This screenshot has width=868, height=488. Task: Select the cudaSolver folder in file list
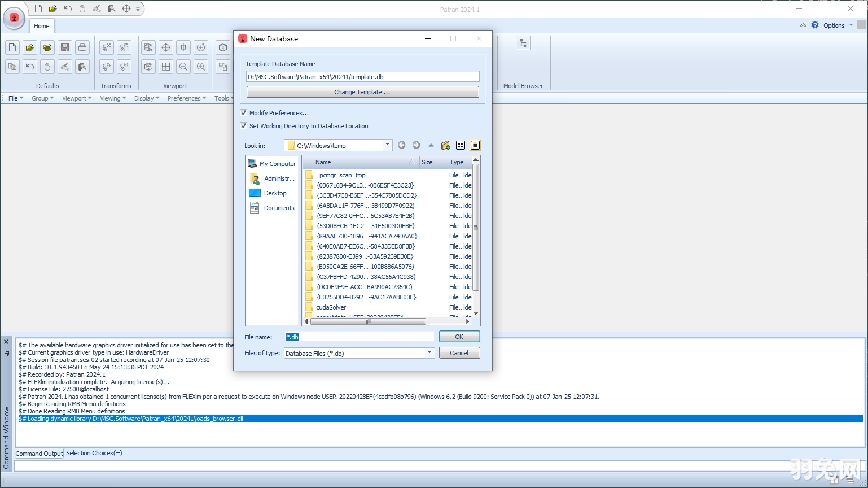(331, 307)
